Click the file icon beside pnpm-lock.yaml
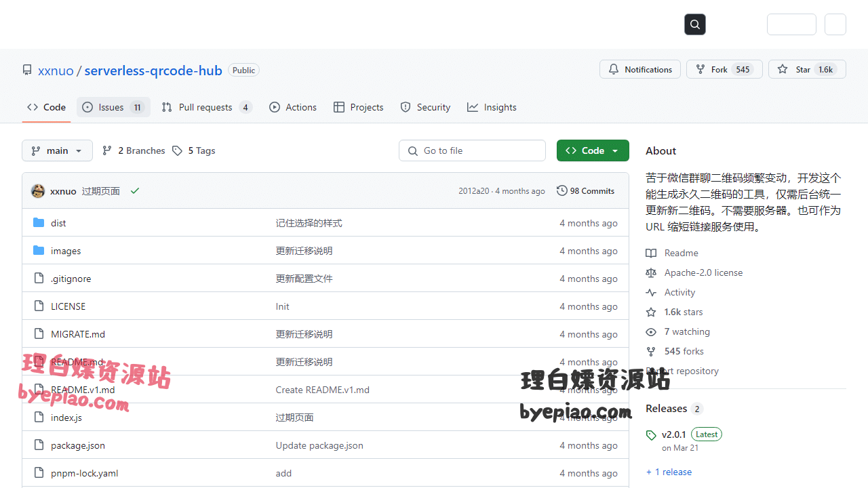This screenshot has height=488, width=868. click(x=39, y=473)
